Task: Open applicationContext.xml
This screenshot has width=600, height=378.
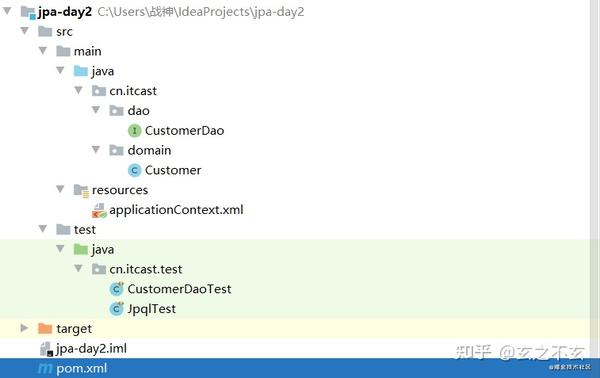Action: click(x=176, y=210)
